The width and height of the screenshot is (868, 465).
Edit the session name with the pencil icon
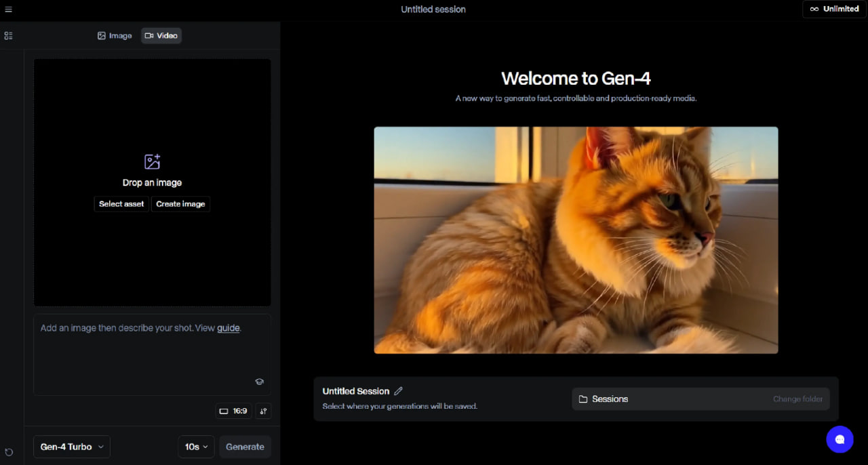click(399, 391)
